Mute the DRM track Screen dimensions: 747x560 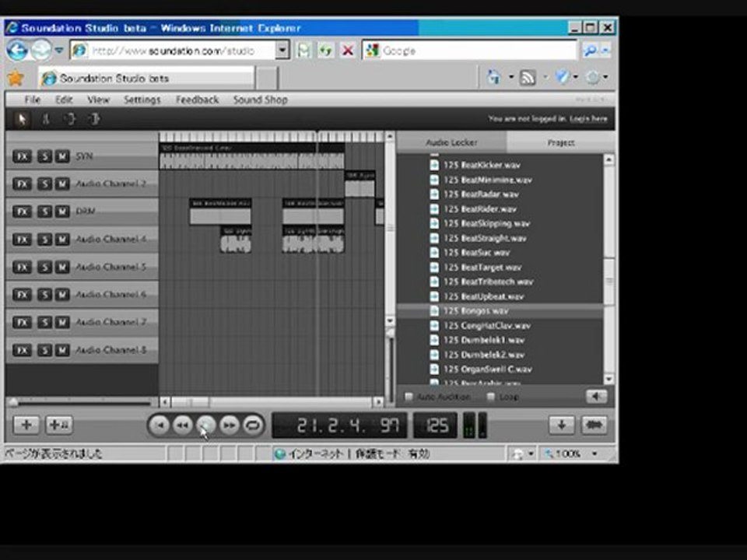62,212
